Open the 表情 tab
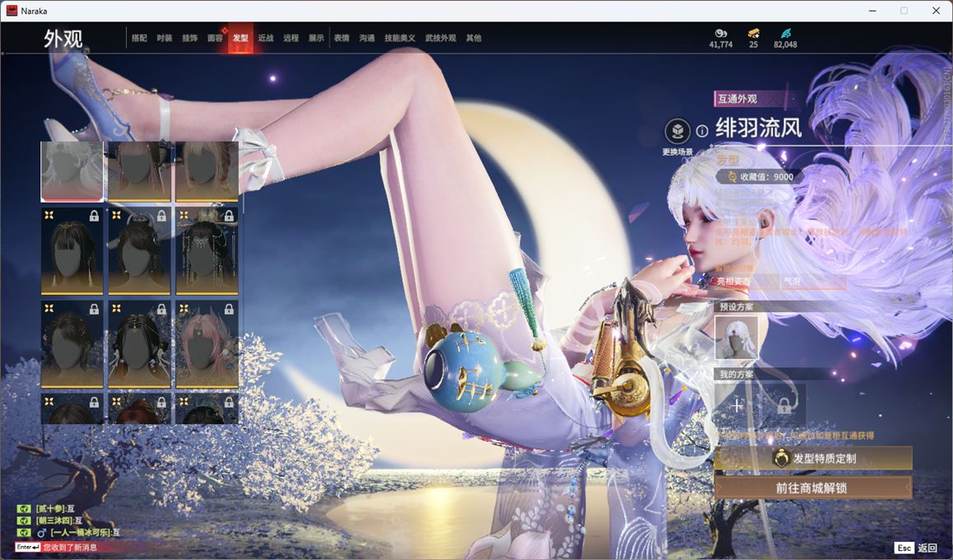The image size is (953, 560). [x=342, y=38]
